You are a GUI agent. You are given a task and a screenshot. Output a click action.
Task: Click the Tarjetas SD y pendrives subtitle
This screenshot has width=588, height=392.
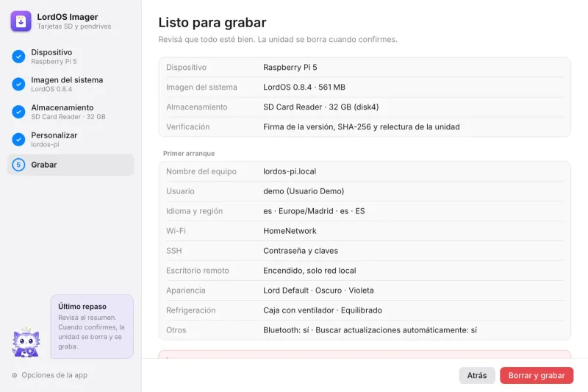pos(74,26)
